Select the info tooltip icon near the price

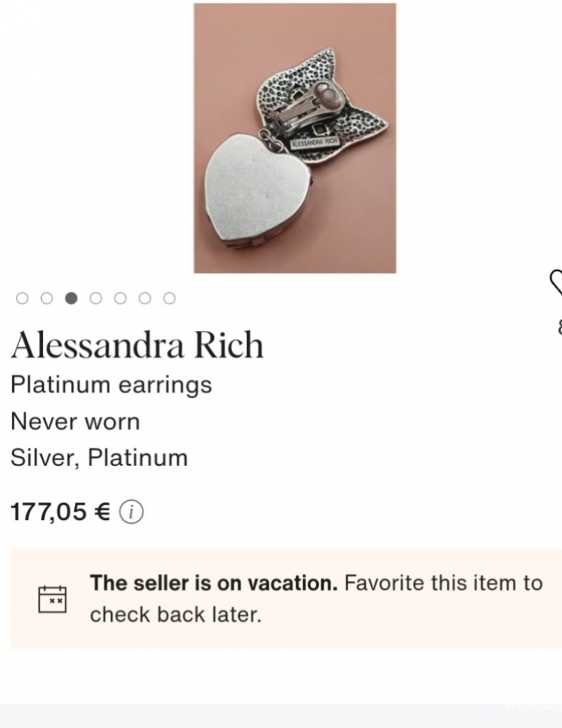pyautogui.click(x=132, y=511)
